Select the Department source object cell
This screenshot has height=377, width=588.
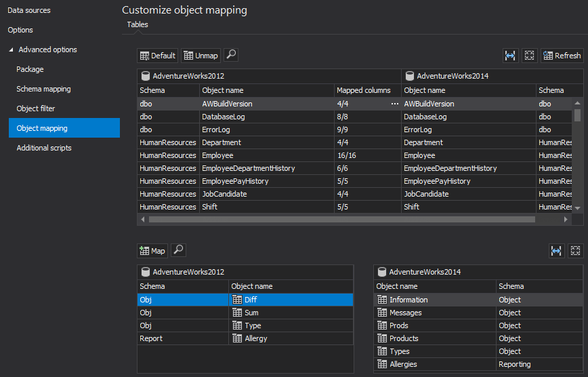(x=267, y=142)
